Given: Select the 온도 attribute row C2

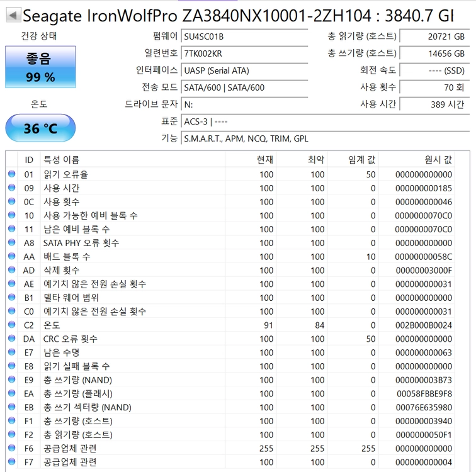Looking at the screenshot, I should tap(230, 325).
